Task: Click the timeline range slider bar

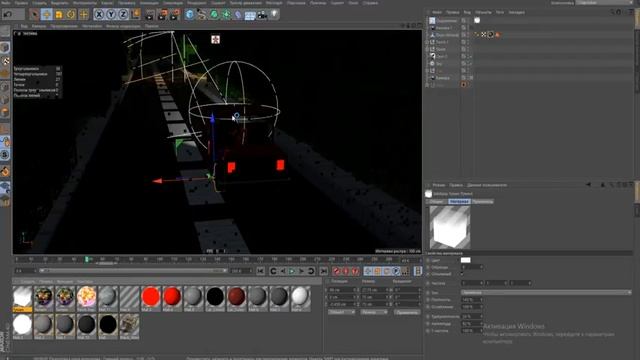Action: pos(133,271)
